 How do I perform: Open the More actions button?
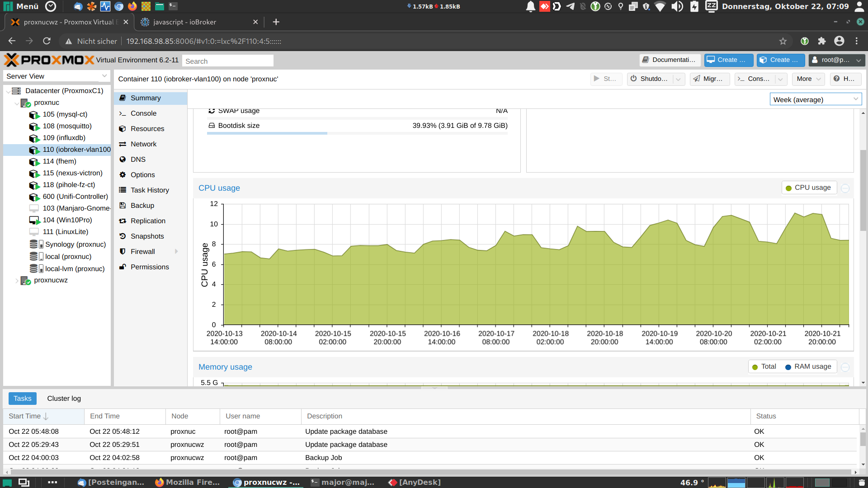[808, 79]
